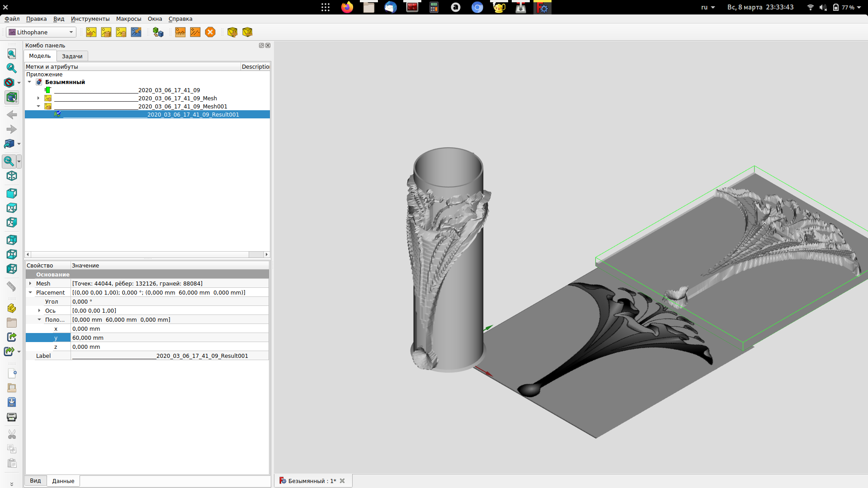Click the Import Image toolbar icon
This screenshot has height=488, width=868.
point(91,32)
